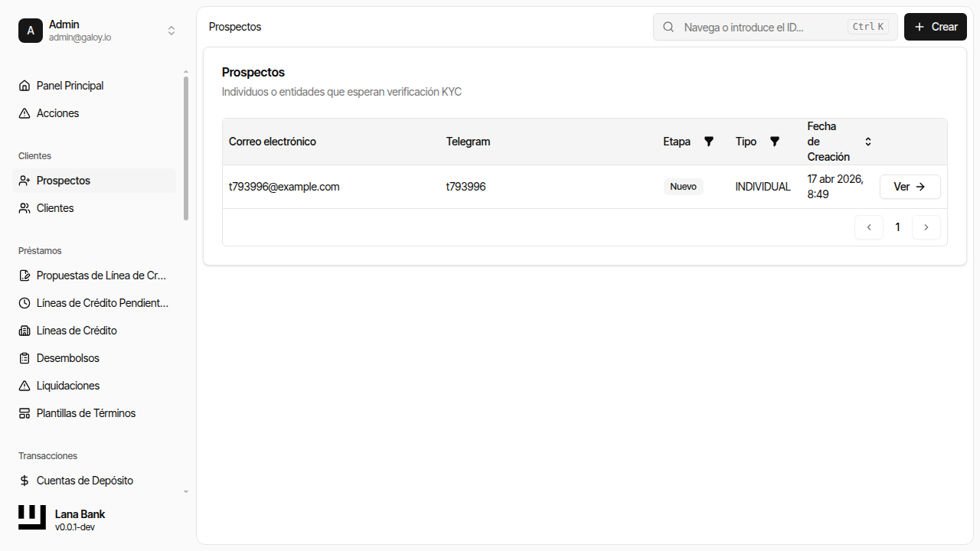Open the Tipo column filter
Screen dimensions: 980x551
[x=774, y=141]
